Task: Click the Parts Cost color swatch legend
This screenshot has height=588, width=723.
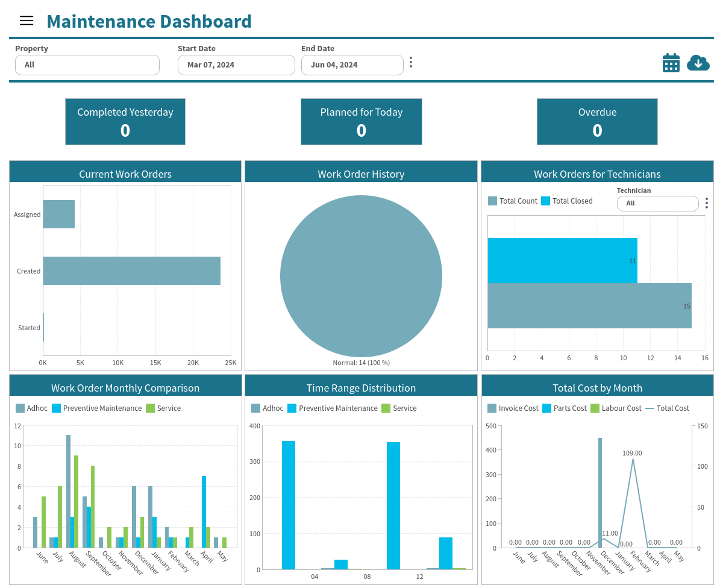Action: pyautogui.click(x=547, y=408)
